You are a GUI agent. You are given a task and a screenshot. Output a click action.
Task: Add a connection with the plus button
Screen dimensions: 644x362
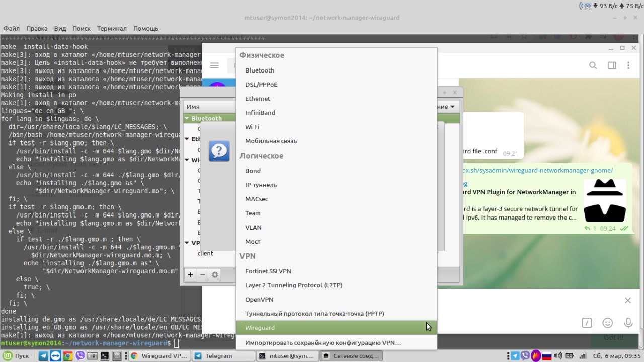[190, 275]
